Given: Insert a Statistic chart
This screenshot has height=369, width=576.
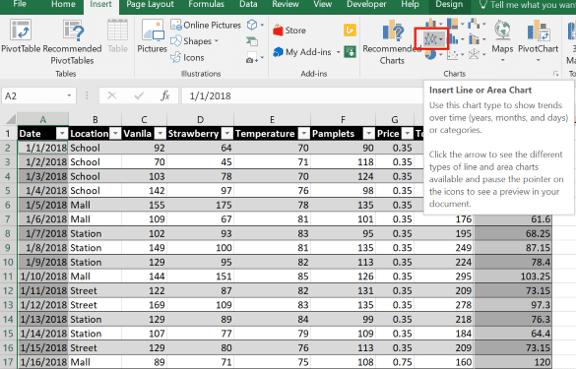Looking at the screenshot, I should [x=456, y=39].
